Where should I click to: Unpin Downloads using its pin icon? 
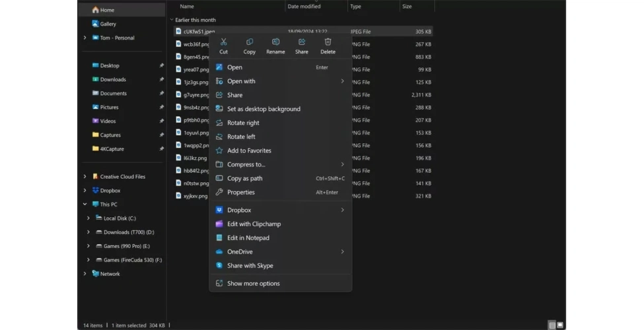pyautogui.click(x=161, y=79)
